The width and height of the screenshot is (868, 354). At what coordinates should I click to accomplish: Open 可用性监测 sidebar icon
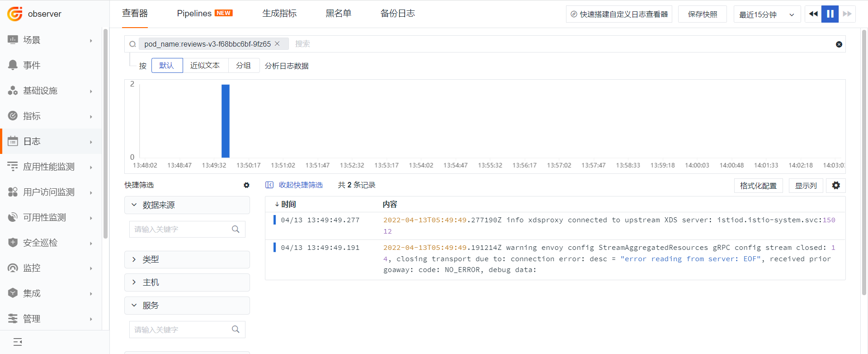pos(13,217)
